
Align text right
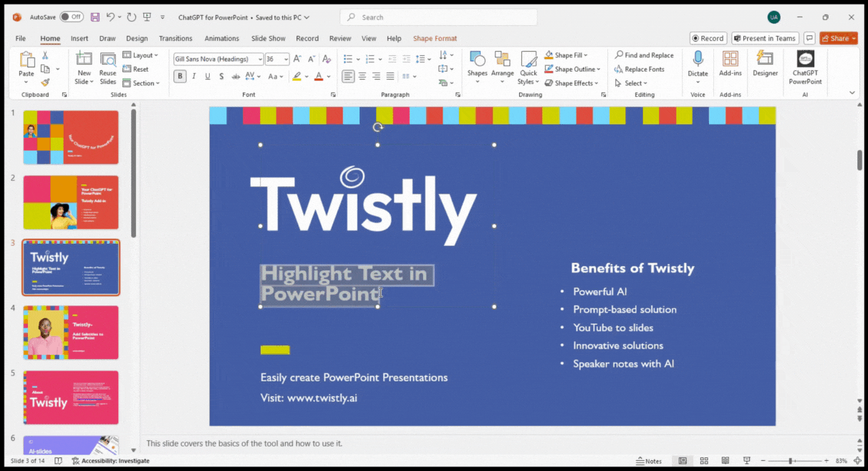tap(376, 76)
